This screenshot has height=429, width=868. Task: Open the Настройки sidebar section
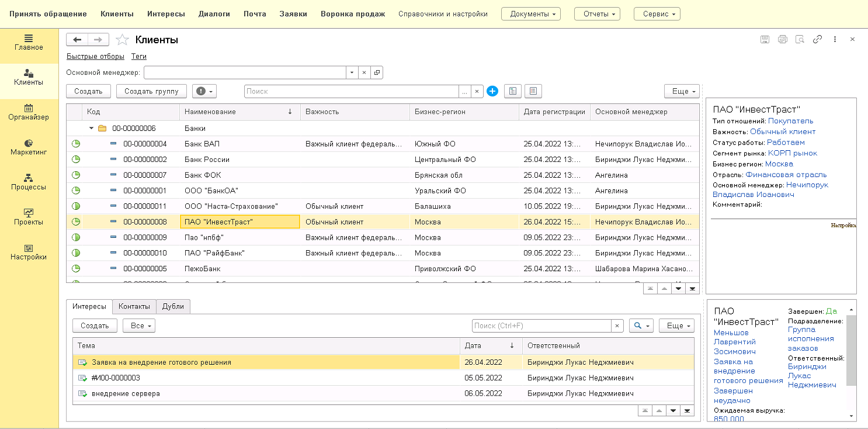[x=29, y=252]
